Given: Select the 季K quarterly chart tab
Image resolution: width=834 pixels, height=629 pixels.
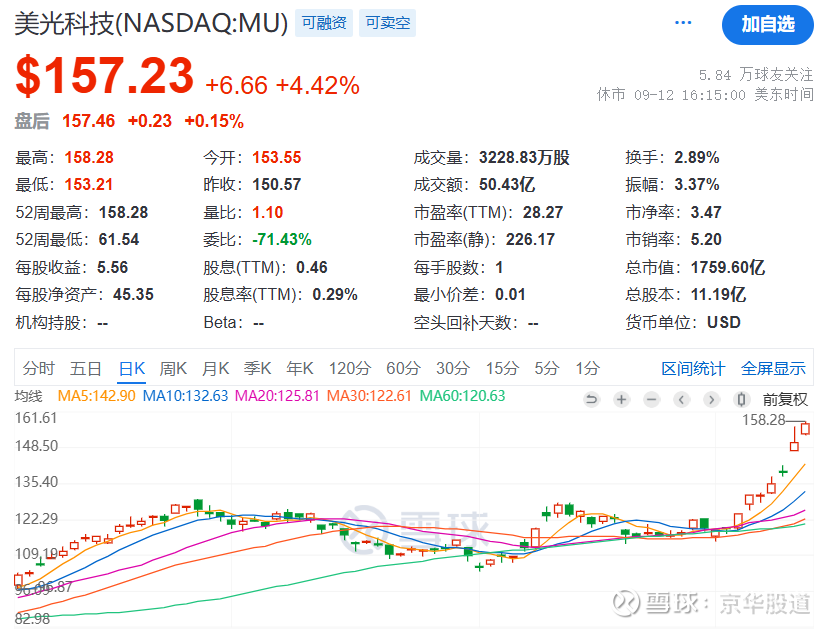Looking at the screenshot, I should pos(257,368).
